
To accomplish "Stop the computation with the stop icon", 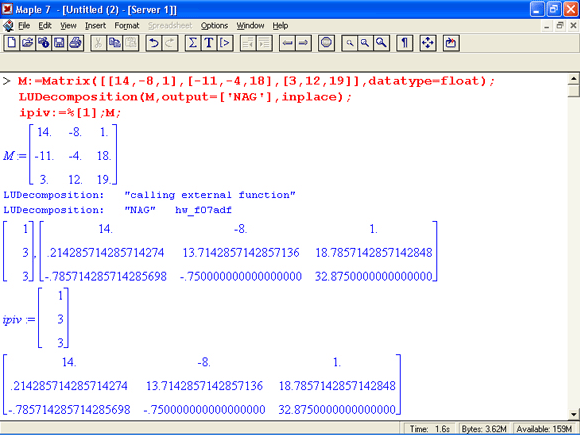I will (x=326, y=43).
